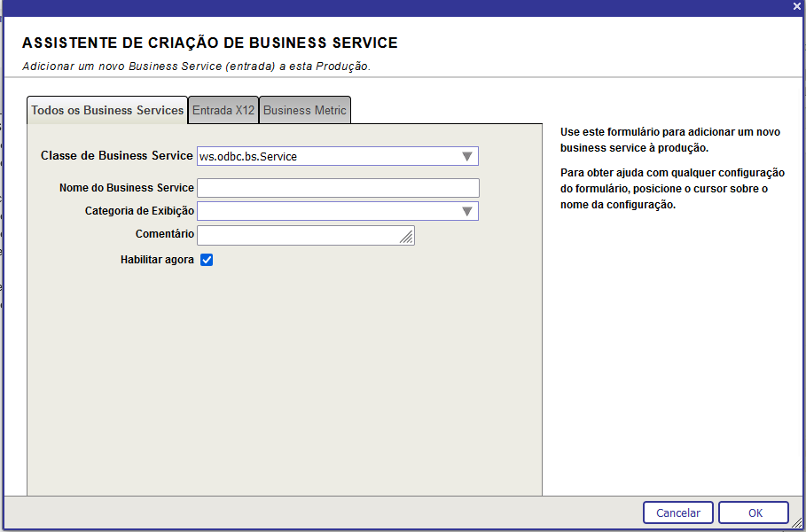
Task: Open the Entrada X12 tab
Action: [x=223, y=110]
